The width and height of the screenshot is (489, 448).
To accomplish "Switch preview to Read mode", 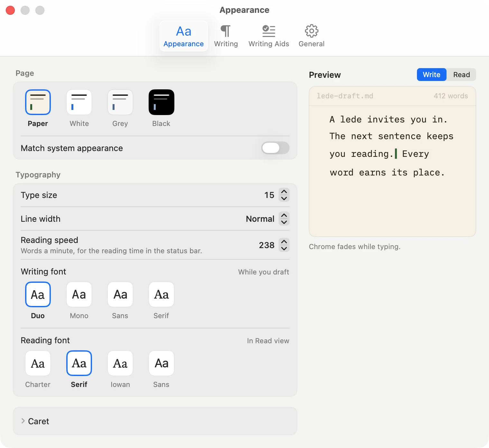I will 461,75.
